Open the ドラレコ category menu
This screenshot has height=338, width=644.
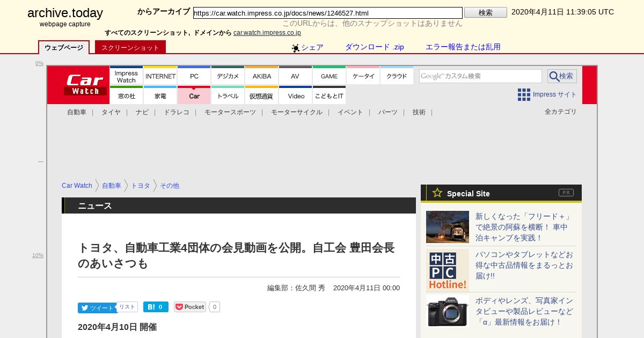click(177, 112)
